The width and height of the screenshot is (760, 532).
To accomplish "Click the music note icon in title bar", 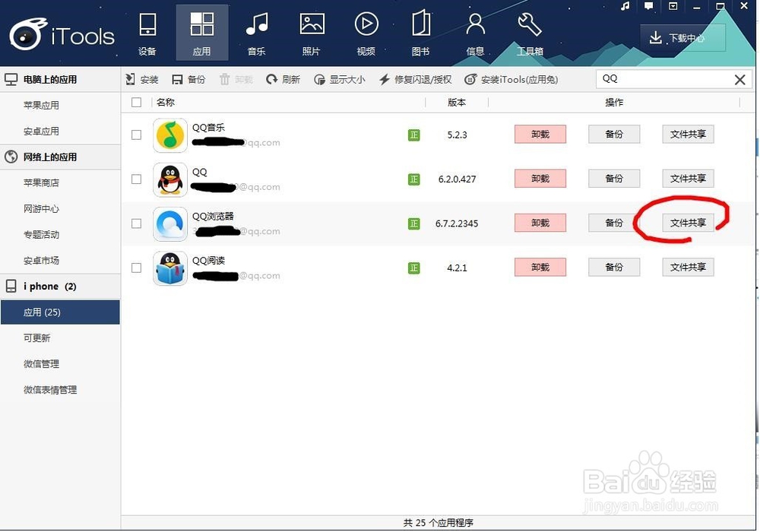I will point(625,6).
